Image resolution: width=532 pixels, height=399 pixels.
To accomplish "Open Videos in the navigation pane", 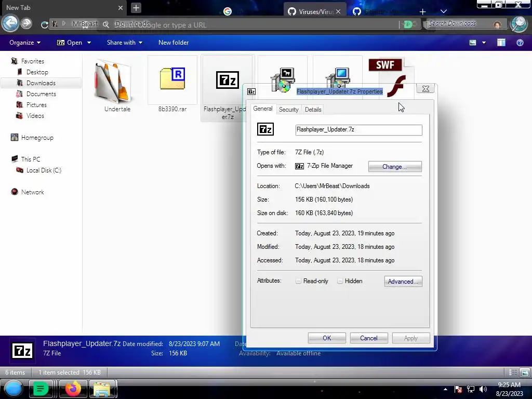I will click(35, 116).
